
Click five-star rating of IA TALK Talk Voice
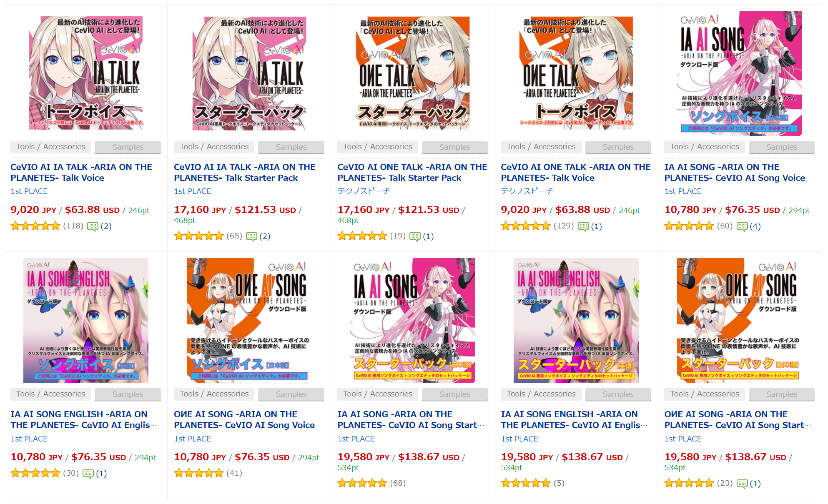pyautogui.click(x=35, y=226)
